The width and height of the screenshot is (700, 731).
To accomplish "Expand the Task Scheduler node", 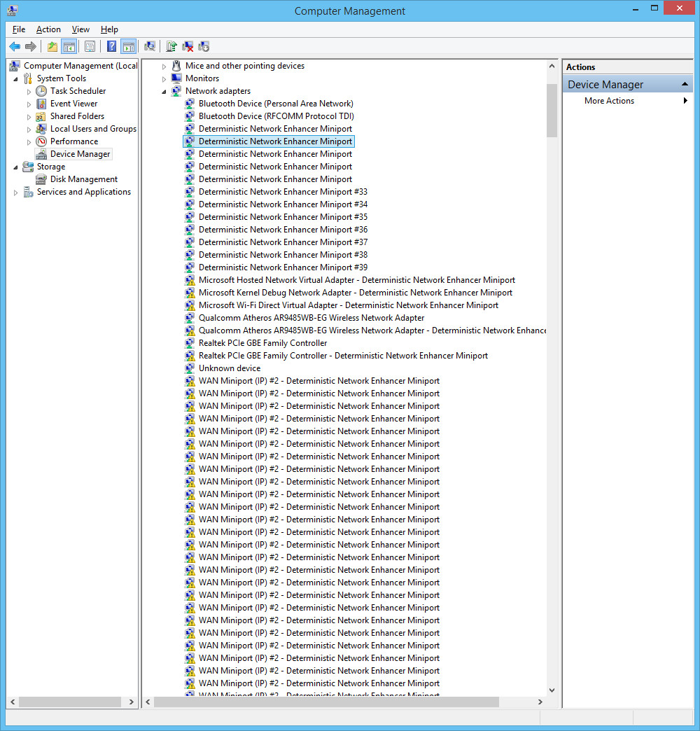I will coord(29,91).
